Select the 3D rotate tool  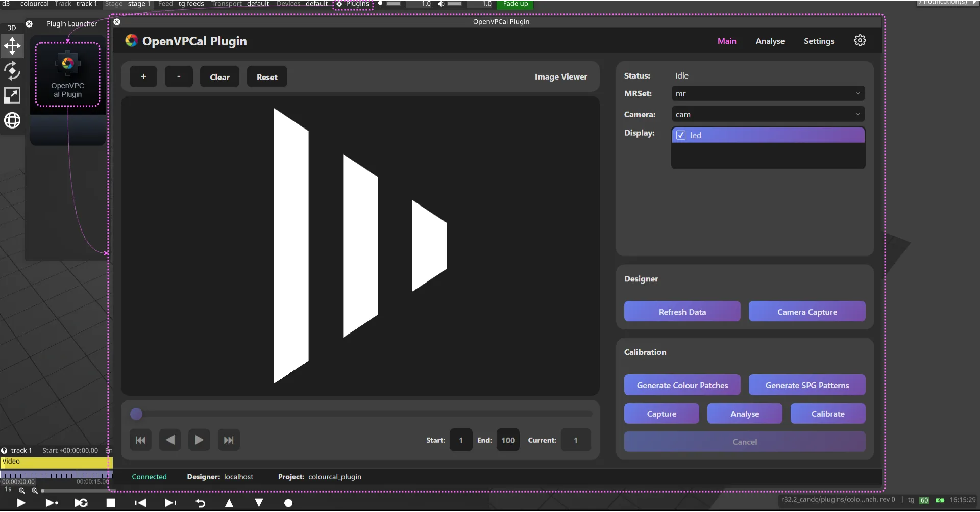[12, 71]
